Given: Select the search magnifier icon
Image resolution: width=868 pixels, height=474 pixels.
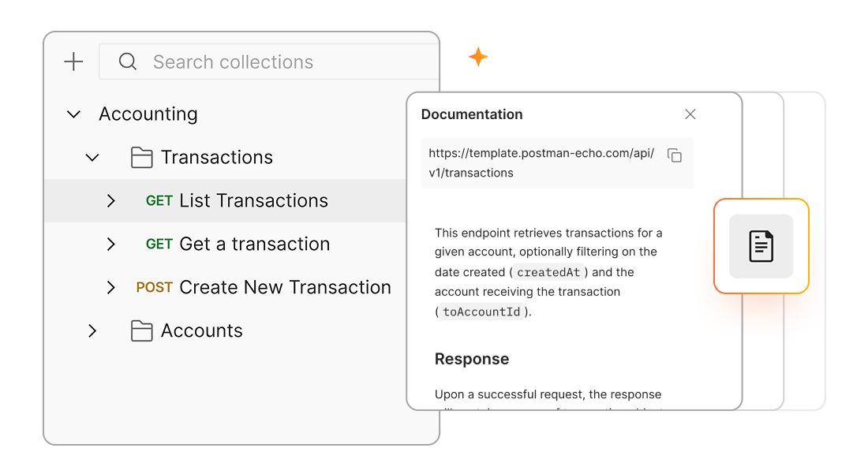Looking at the screenshot, I should click(x=127, y=61).
